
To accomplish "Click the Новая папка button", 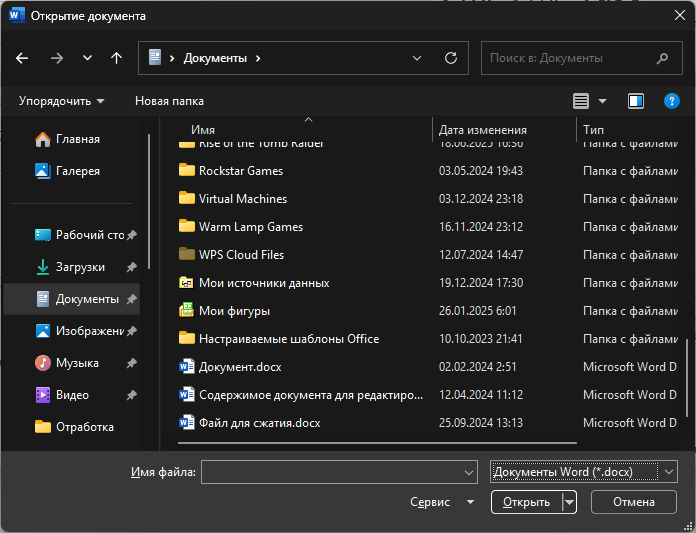I will 169,101.
